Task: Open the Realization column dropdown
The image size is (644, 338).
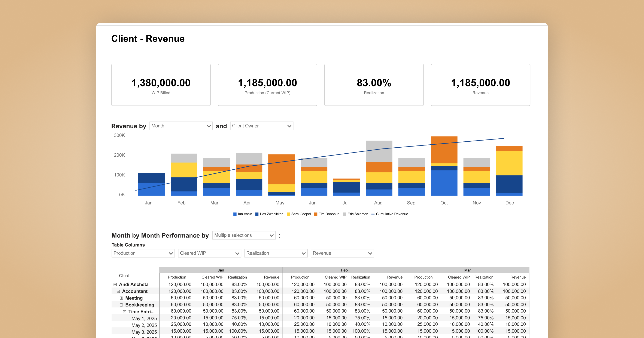Action: click(x=276, y=253)
